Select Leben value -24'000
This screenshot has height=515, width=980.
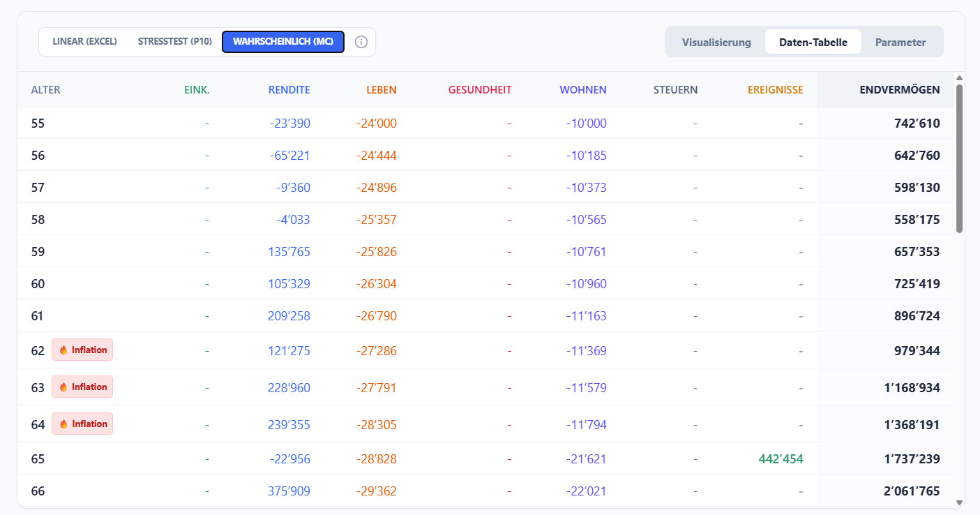click(x=377, y=124)
